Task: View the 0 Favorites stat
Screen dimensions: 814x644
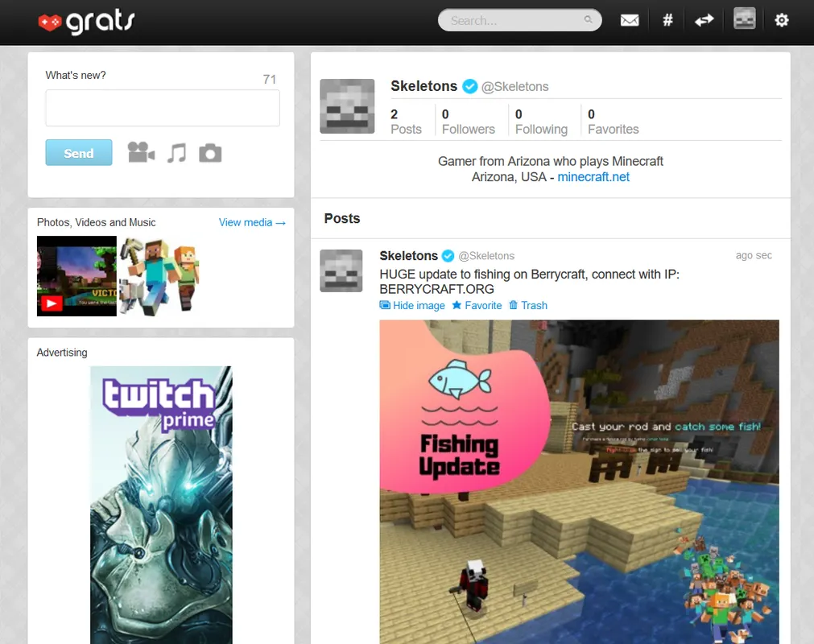Action: pyautogui.click(x=613, y=122)
